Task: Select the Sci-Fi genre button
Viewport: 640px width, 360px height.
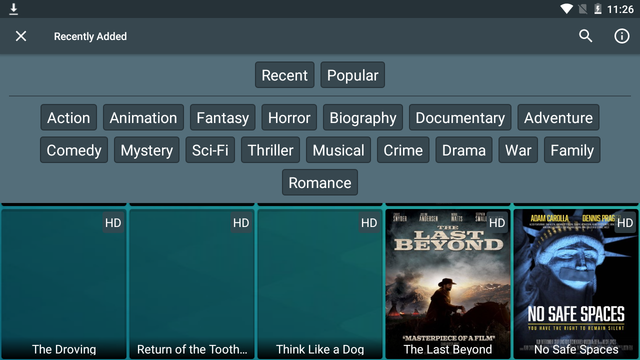Action: pyautogui.click(x=210, y=150)
